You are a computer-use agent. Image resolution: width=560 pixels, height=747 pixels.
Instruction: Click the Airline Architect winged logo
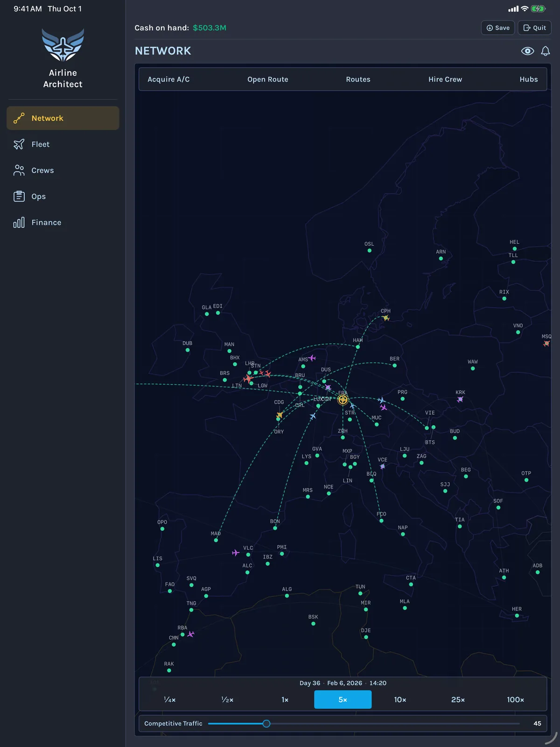click(x=63, y=45)
